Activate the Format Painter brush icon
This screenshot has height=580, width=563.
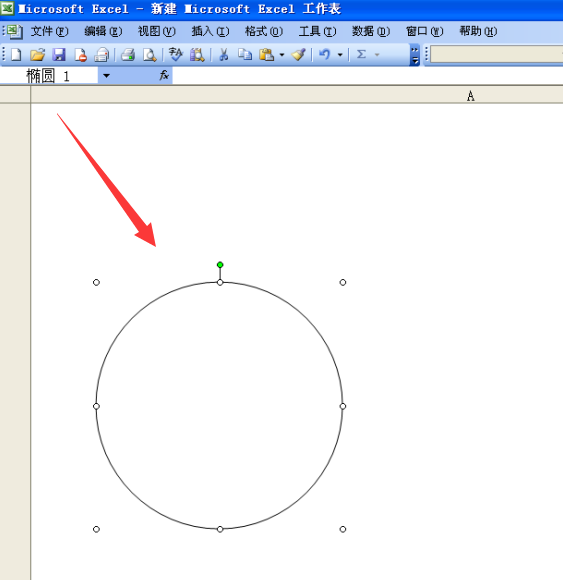[x=299, y=55]
